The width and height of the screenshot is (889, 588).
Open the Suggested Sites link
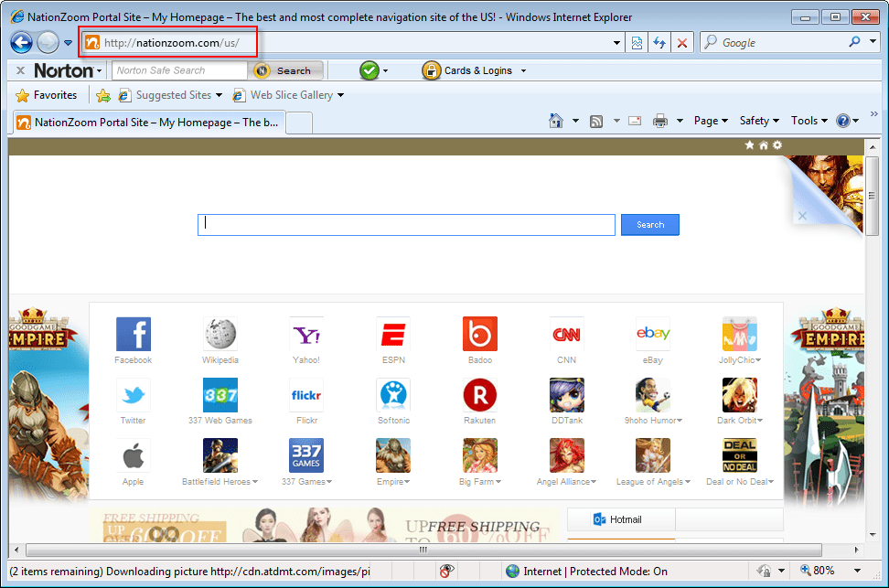170,95
